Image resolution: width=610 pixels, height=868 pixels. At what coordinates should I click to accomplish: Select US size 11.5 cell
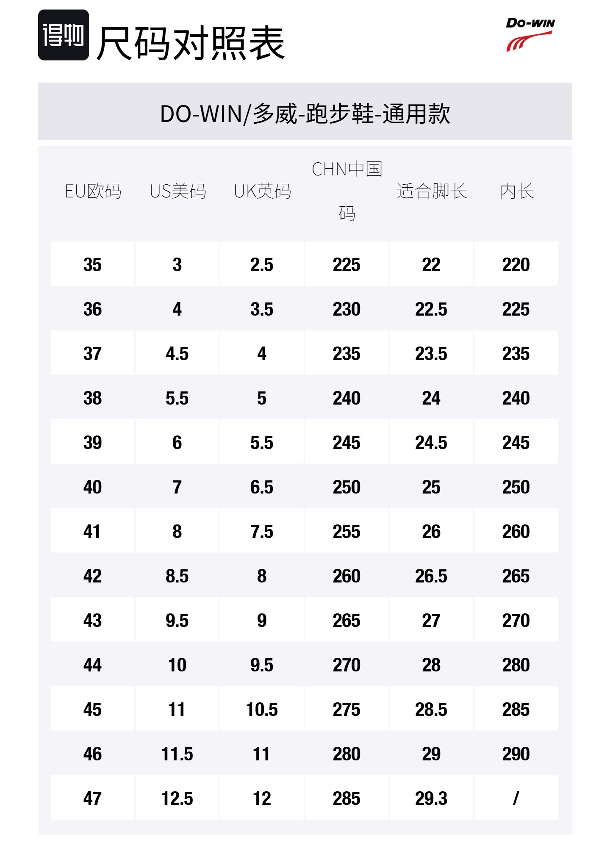tap(177, 753)
